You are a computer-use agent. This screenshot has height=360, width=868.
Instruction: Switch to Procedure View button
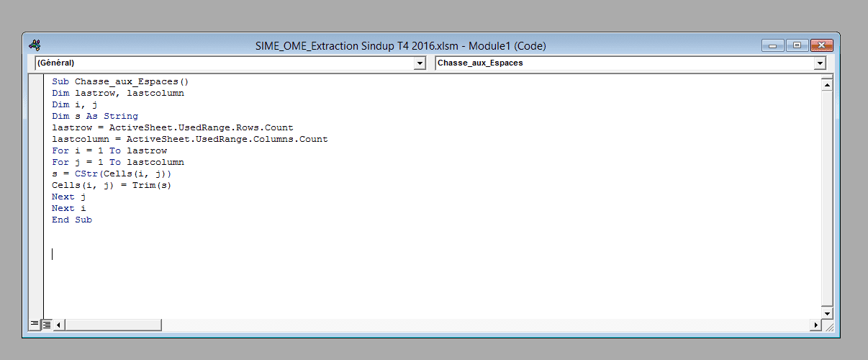pyautogui.click(x=35, y=325)
